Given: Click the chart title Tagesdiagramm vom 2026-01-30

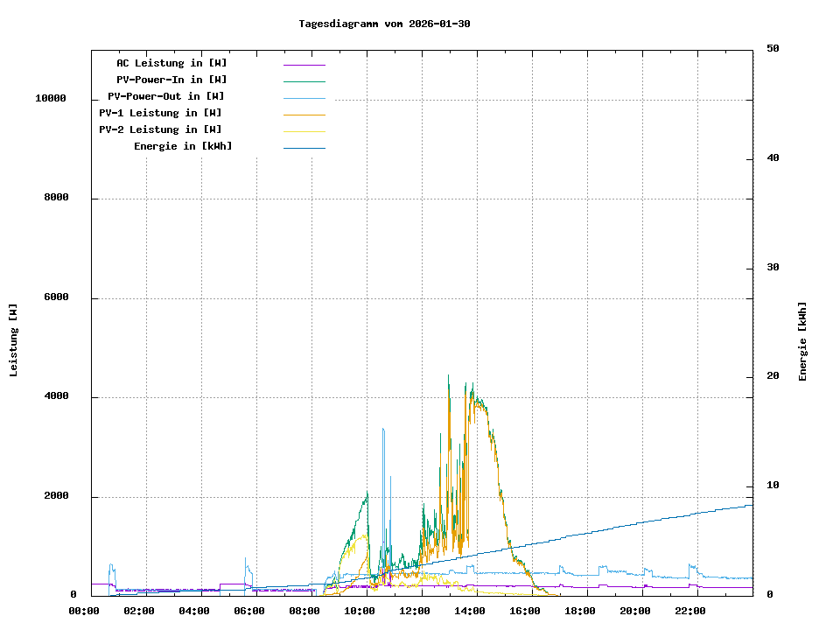Looking at the screenshot, I should (384, 24).
